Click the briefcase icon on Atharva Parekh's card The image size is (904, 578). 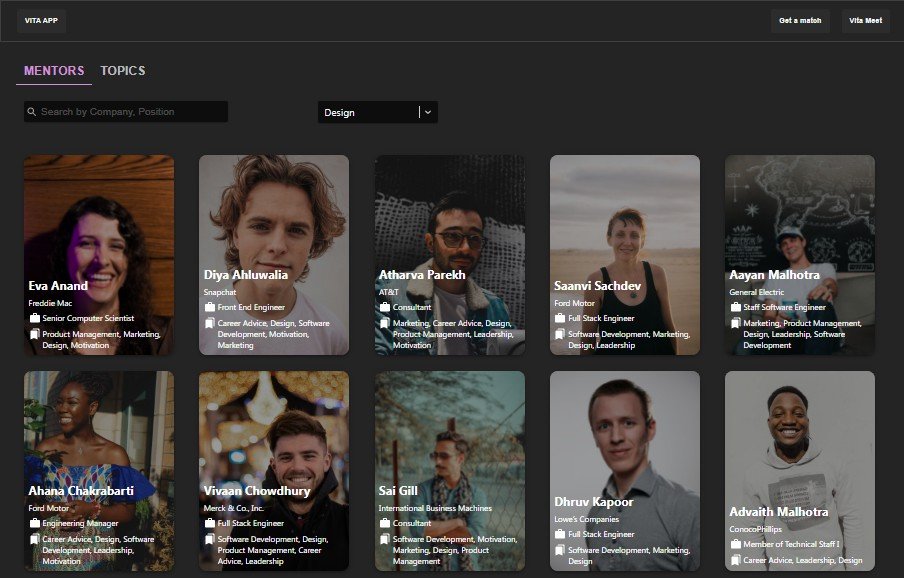pos(383,306)
